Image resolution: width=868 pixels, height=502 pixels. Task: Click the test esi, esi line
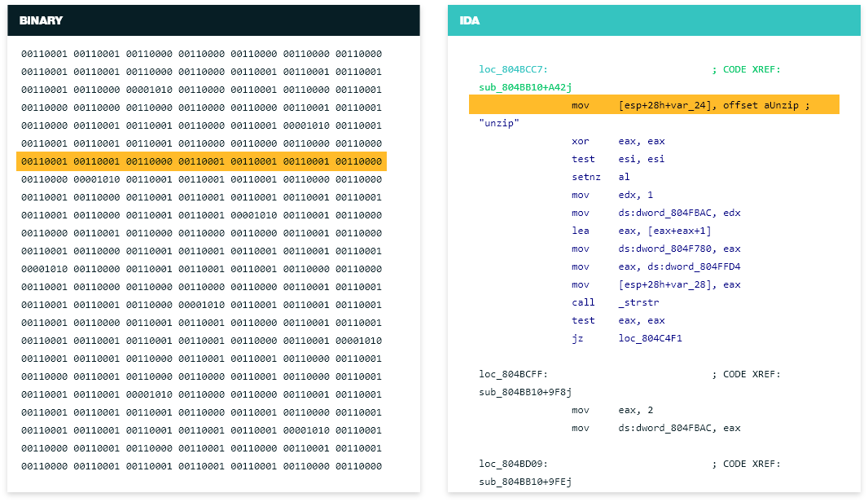pyautogui.click(x=618, y=159)
